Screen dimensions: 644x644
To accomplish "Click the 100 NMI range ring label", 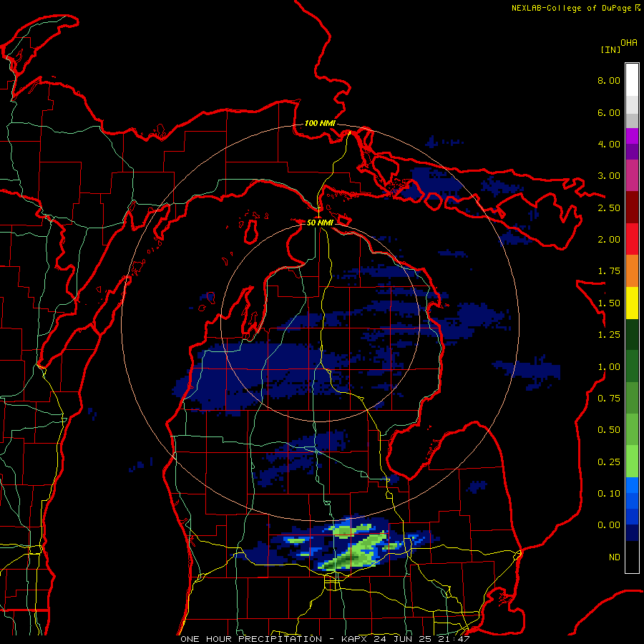I will tap(320, 123).
